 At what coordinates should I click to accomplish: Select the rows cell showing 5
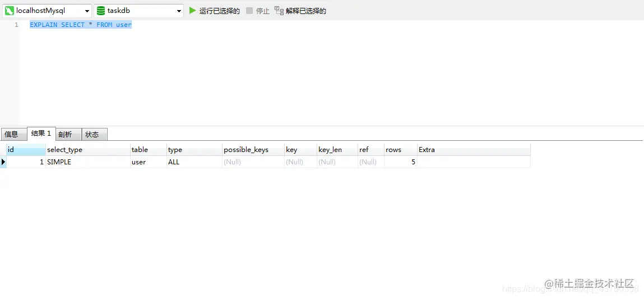pos(400,162)
